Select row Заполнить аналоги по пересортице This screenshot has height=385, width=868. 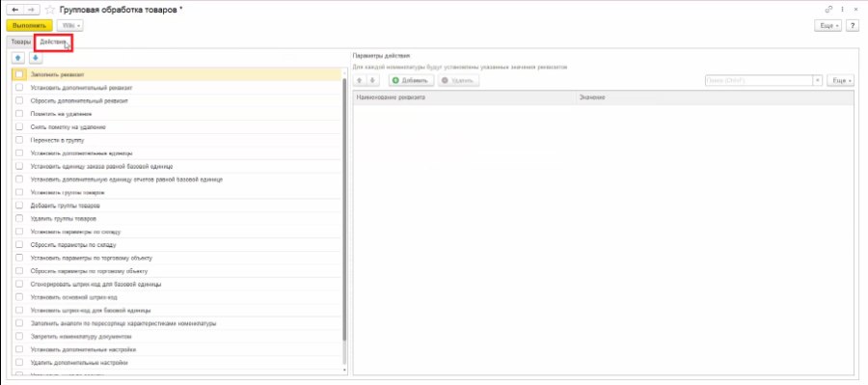coord(176,323)
